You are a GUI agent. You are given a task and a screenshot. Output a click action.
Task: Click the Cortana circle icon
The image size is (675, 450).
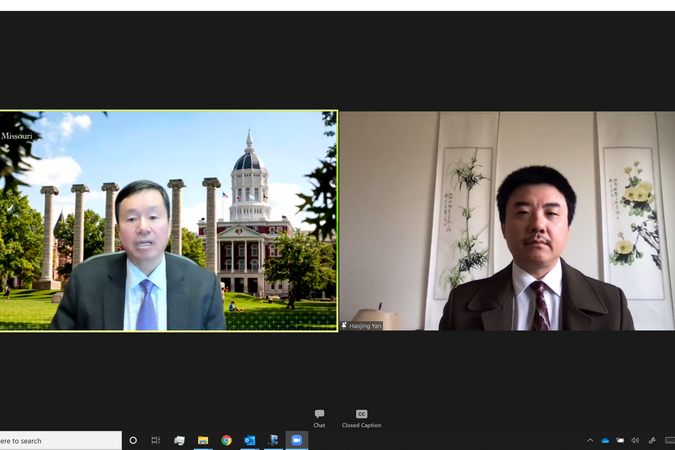(x=133, y=440)
